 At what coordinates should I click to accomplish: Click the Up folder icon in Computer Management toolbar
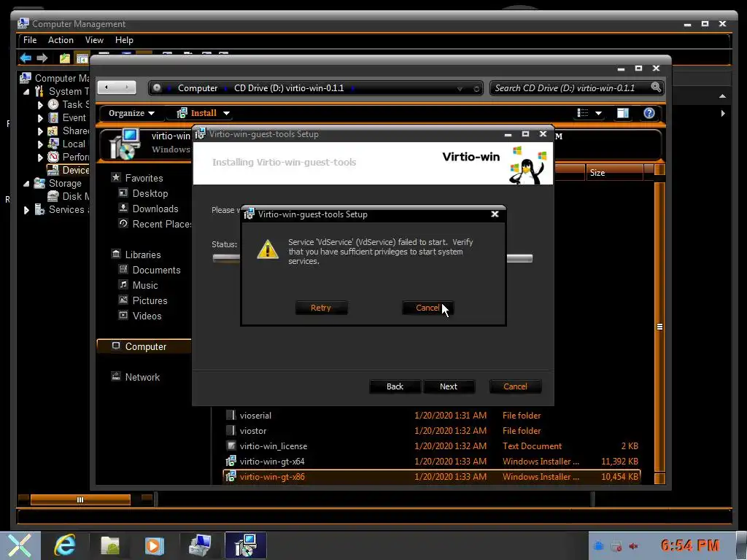pos(65,58)
